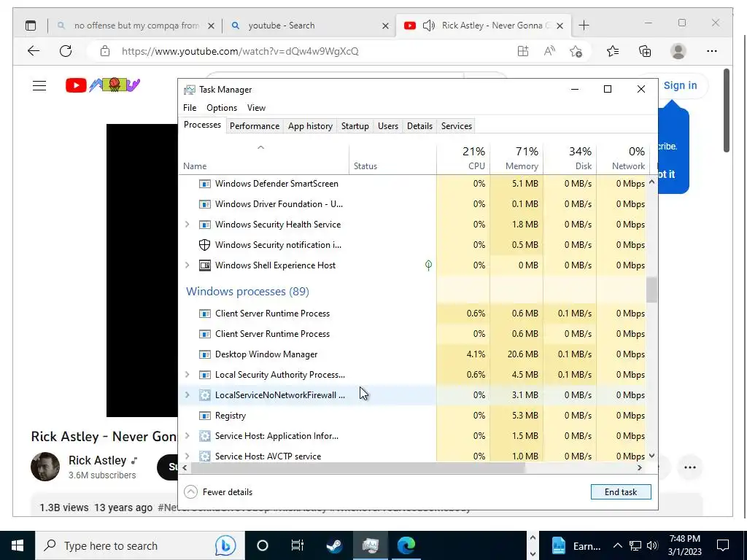The width and height of the screenshot is (747, 560).
Task: Switch to the Users tab
Action: pos(388,126)
